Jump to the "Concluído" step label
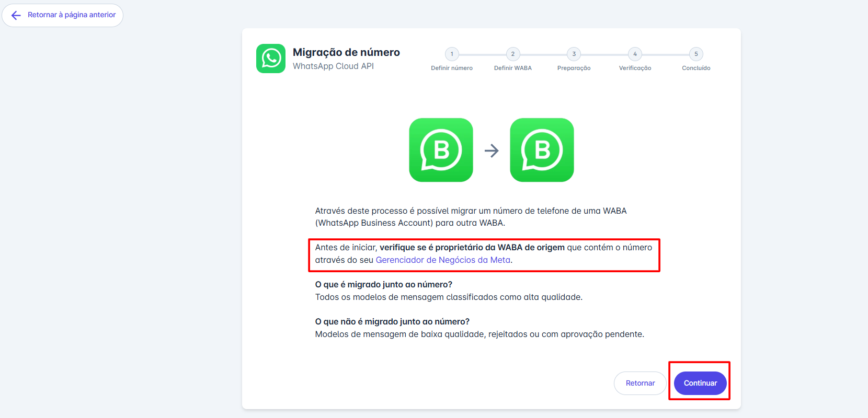This screenshot has height=418, width=868. pyautogui.click(x=696, y=68)
